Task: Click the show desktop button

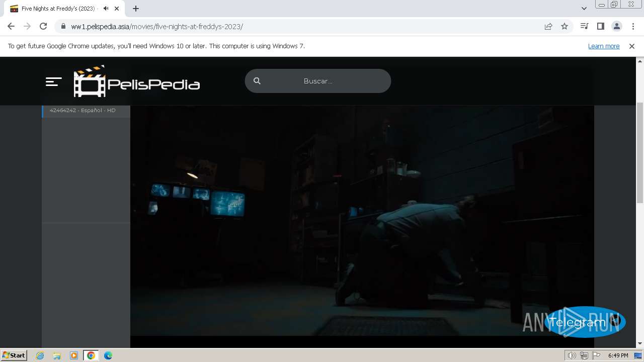Action: point(639,355)
